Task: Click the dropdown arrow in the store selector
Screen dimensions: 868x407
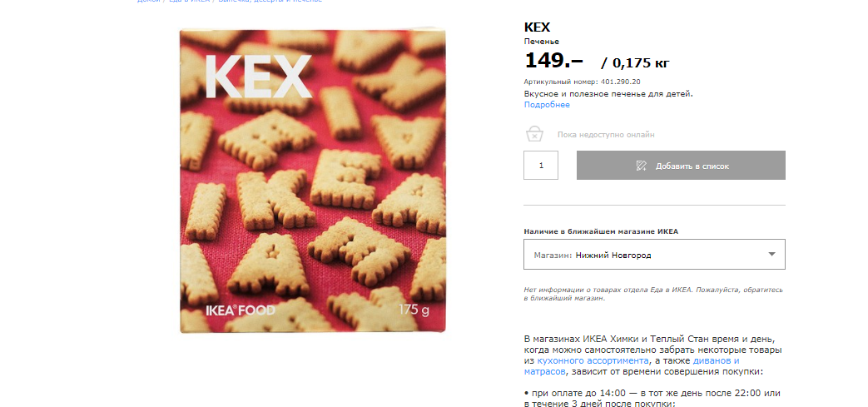Action: (772, 255)
